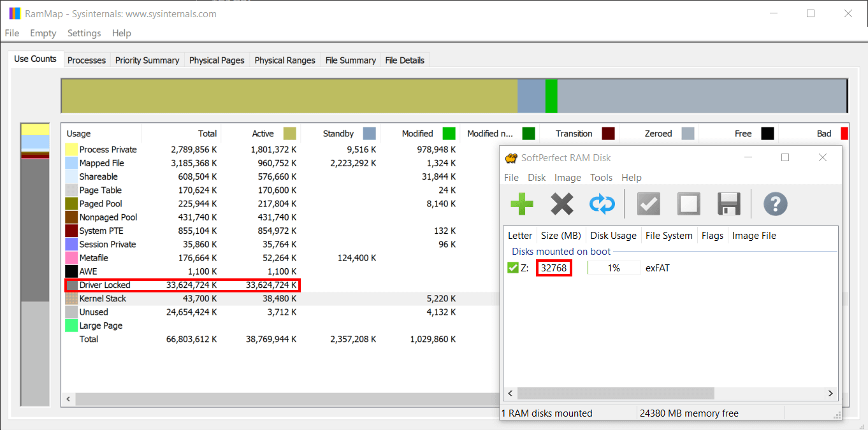
Task: Click the 32768 size value
Action: (554, 268)
